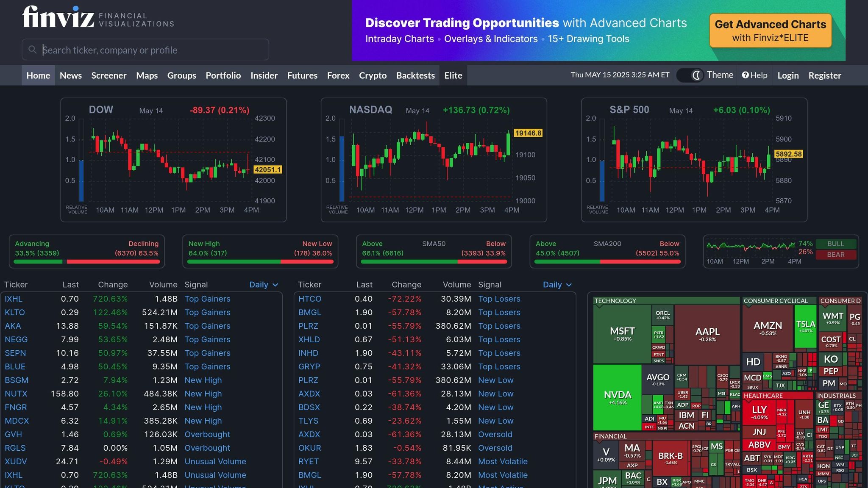This screenshot has height=488, width=868.
Task: Click the NVDA tile in heatmap
Action: 618,397
